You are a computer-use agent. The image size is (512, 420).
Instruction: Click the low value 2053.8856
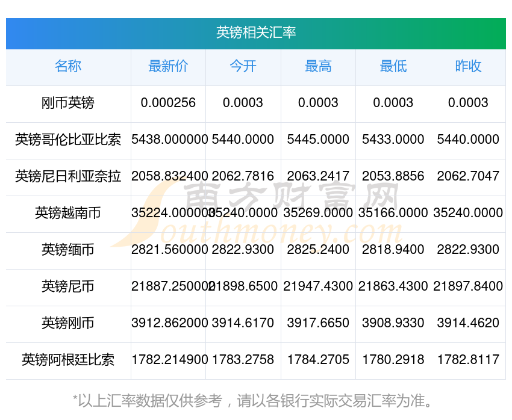[x=393, y=176]
